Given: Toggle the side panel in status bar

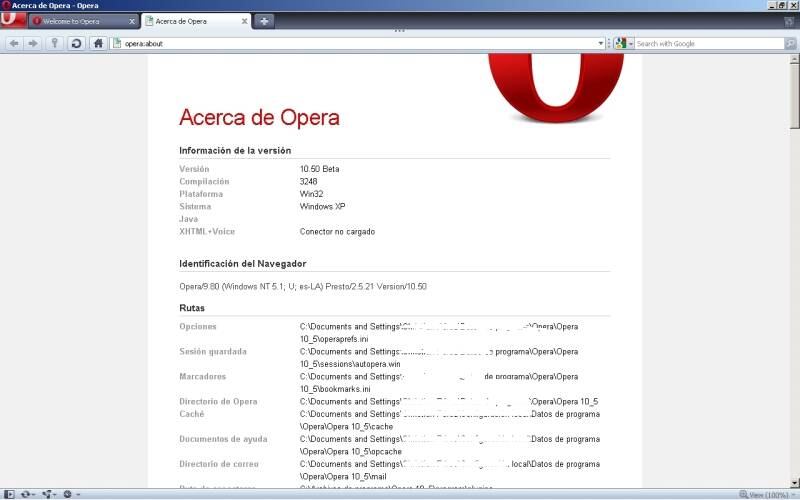Looking at the screenshot, I should click(x=8, y=494).
